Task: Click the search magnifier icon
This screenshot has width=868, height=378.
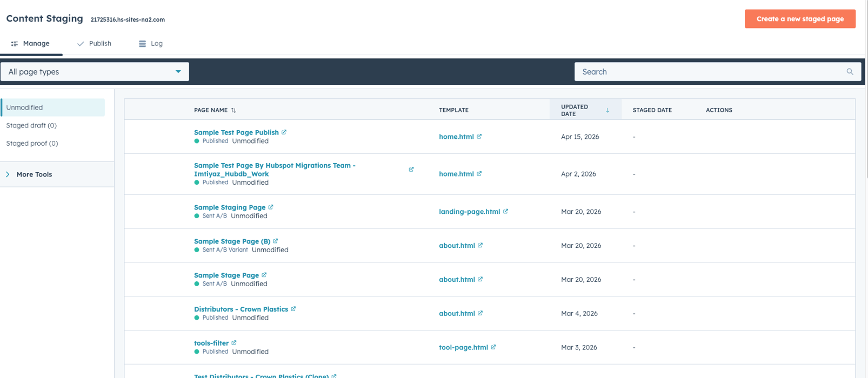Action: 850,72
